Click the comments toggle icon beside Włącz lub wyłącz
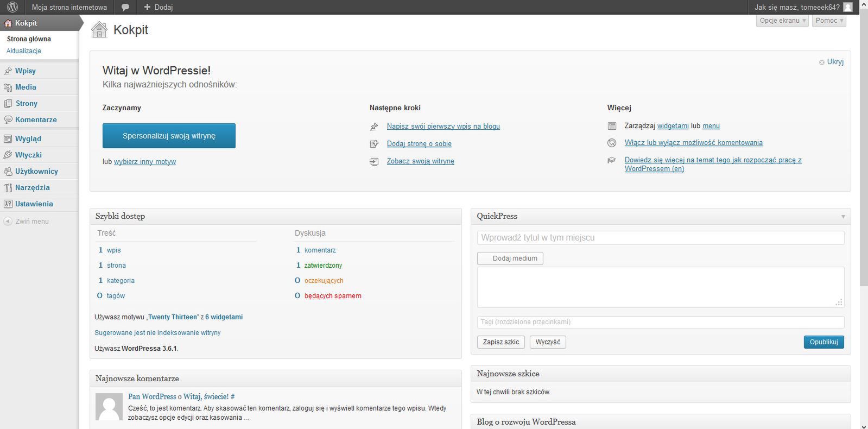Image resolution: width=868 pixels, height=429 pixels. click(x=612, y=143)
